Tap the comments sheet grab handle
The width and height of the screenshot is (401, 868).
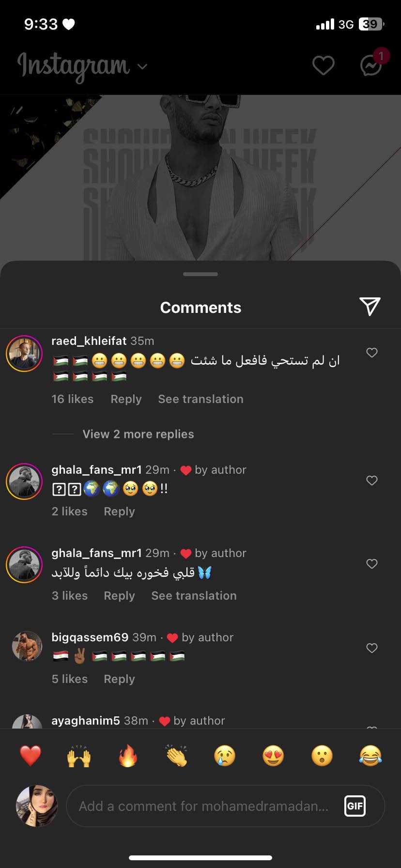[x=200, y=274]
